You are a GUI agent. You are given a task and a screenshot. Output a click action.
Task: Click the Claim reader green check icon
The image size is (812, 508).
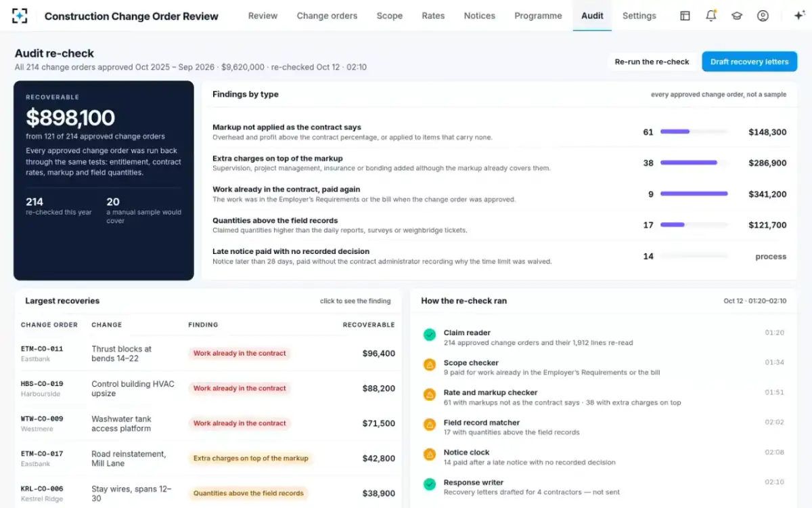(429, 335)
